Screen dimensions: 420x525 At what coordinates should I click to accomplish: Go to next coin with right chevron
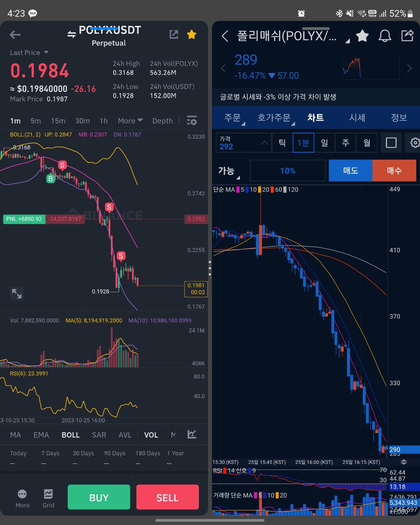[x=409, y=69]
